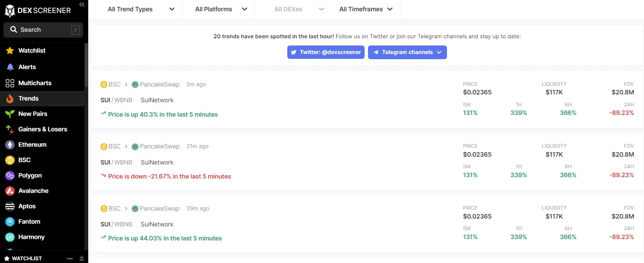Click 'Price is up 40.3% in the last 5 minutes'
The image size is (644, 263).
click(163, 115)
